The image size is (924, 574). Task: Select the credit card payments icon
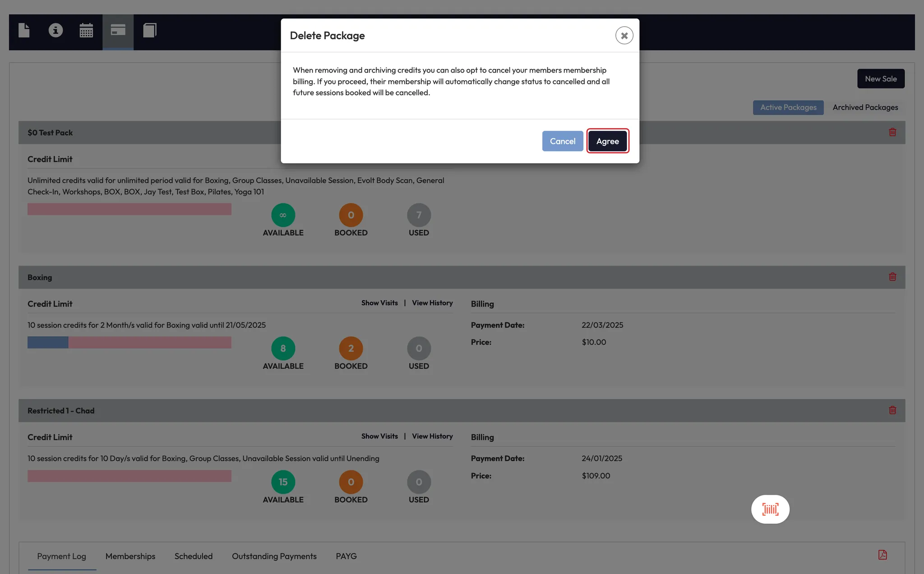(x=118, y=31)
